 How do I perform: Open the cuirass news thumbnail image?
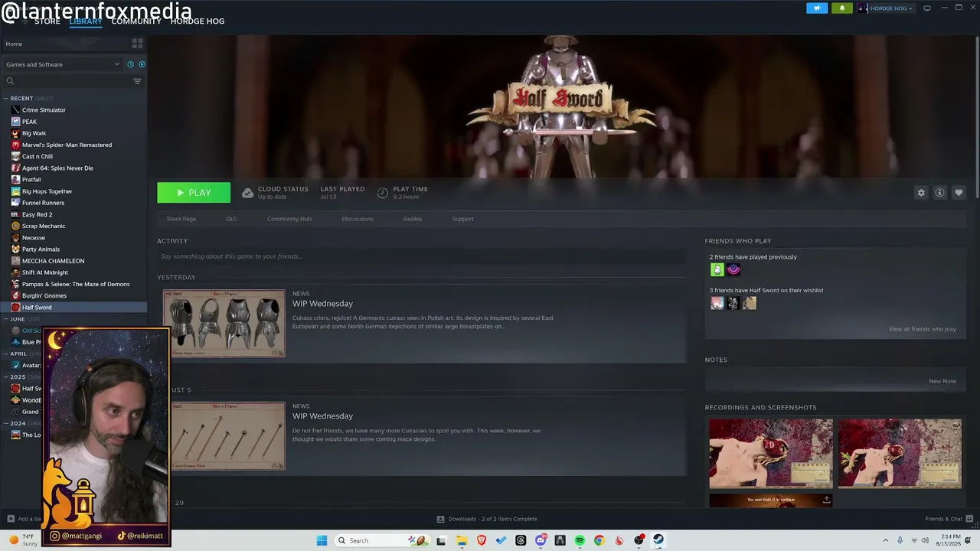224,323
